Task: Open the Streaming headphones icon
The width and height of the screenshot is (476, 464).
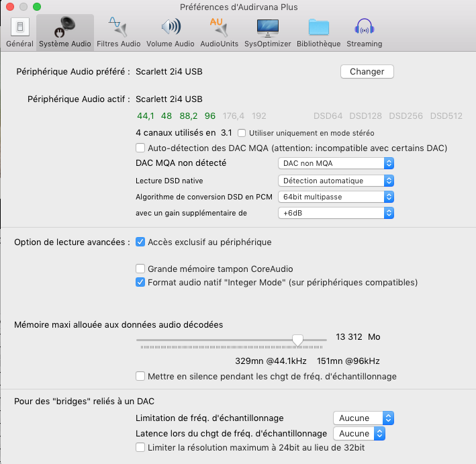Action: click(365, 26)
